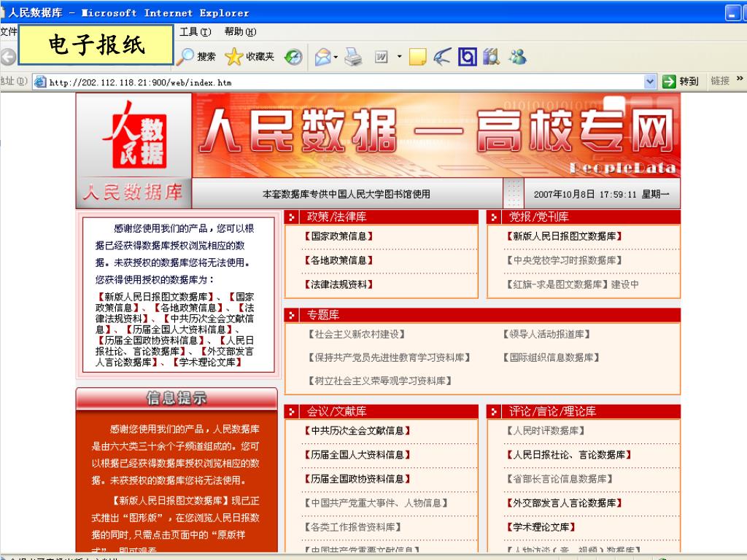Click the 人民数据—高校专网 banner image
Screen dimensions: 747x560
point(436,135)
